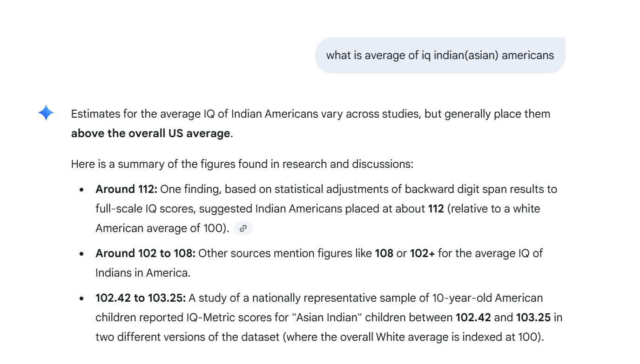Click the bold '112' before '(relative to a white'
640x364 pixels.
tap(436, 209)
